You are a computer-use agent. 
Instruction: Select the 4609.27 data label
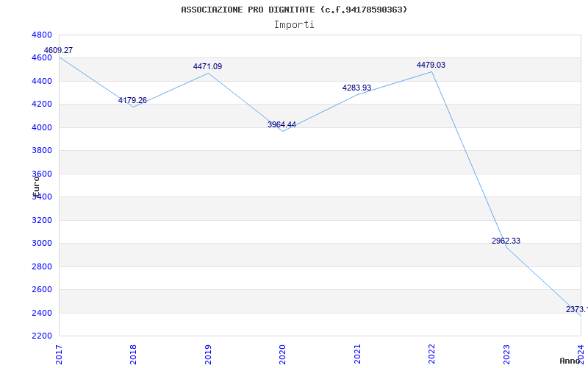58,51
